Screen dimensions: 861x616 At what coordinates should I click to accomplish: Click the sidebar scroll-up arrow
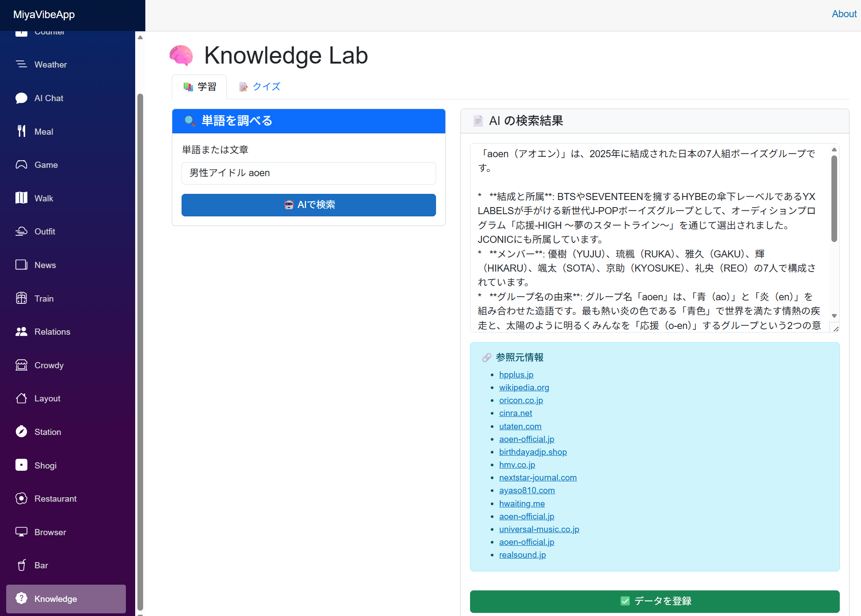click(x=140, y=38)
